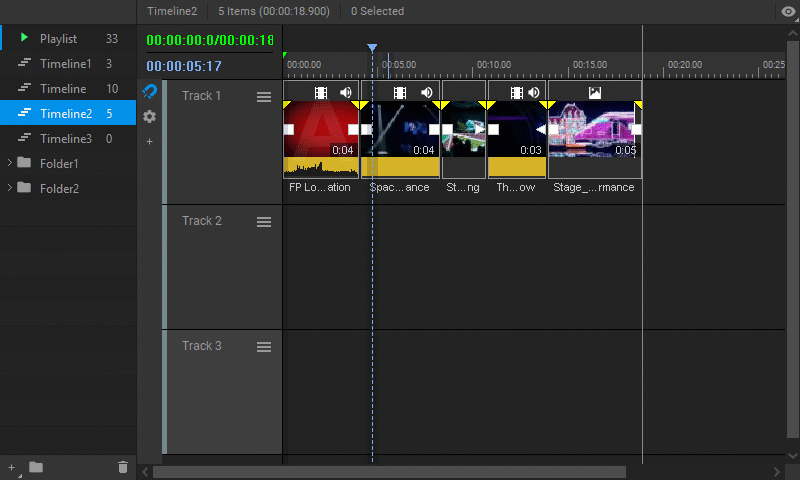Screen dimensions: 800x480
Task: Select Timeline3 in the list
Action: point(68,139)
